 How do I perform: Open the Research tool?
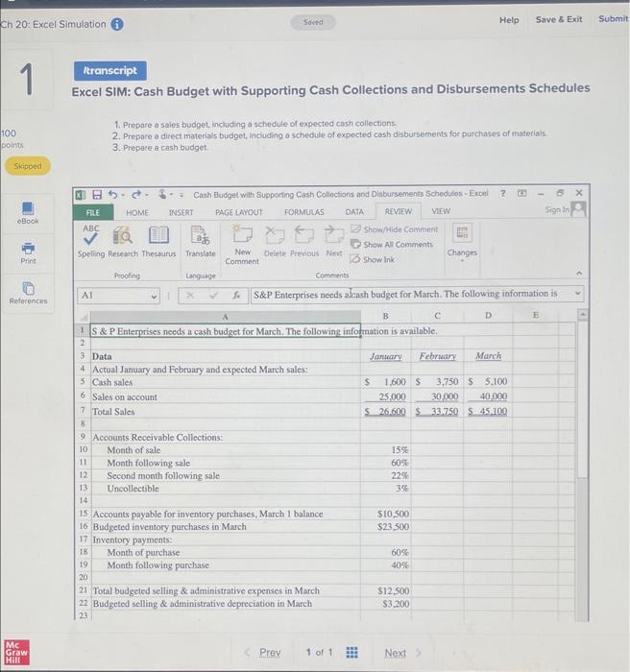coord(123,241)
